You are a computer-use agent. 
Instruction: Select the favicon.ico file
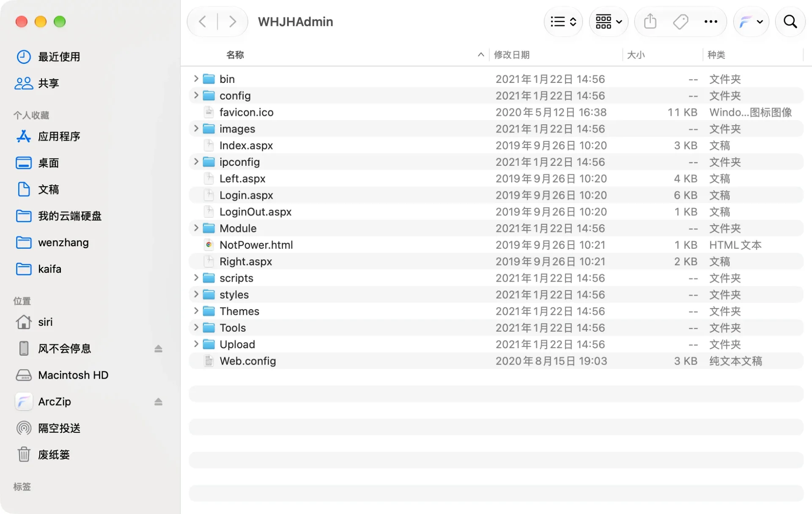tap(496, 112)
